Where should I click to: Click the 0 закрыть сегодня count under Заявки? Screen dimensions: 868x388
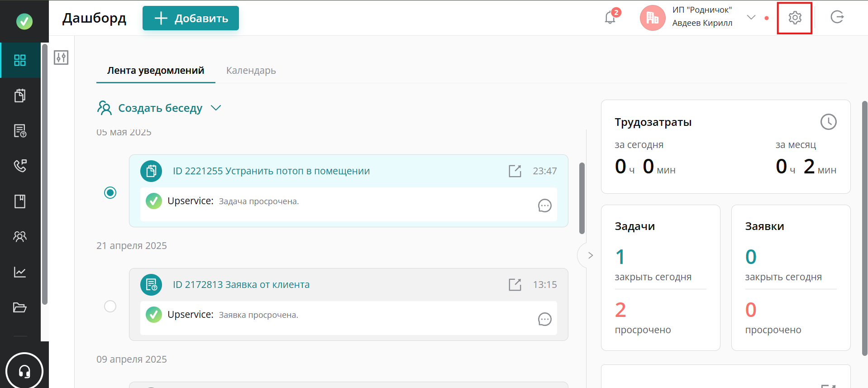[x=751, y=257]
